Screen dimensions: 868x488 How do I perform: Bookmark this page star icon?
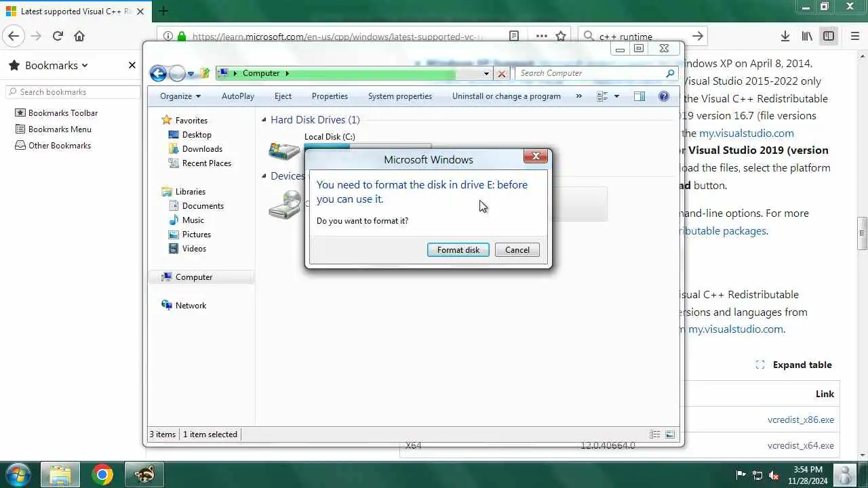coord(561,36)
